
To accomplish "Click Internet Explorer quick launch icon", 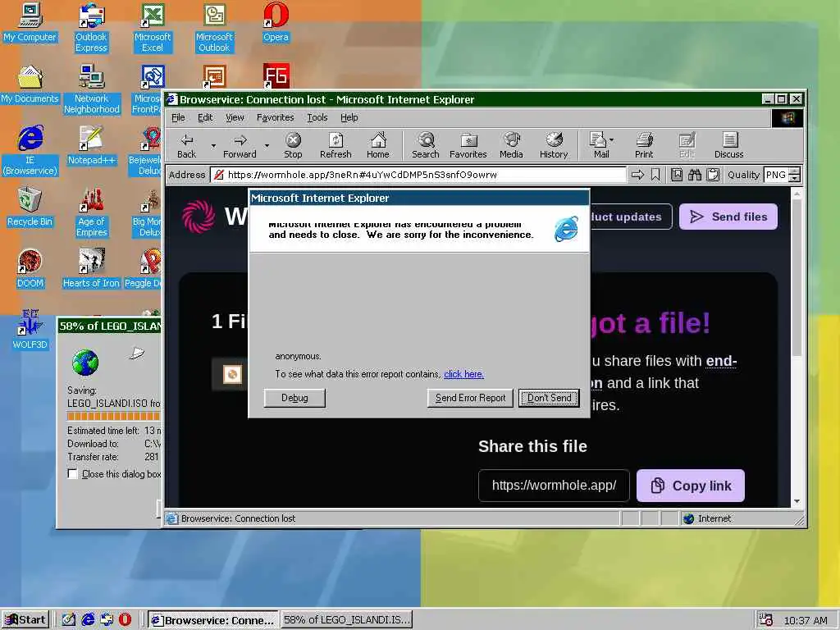I will (88, 619).
